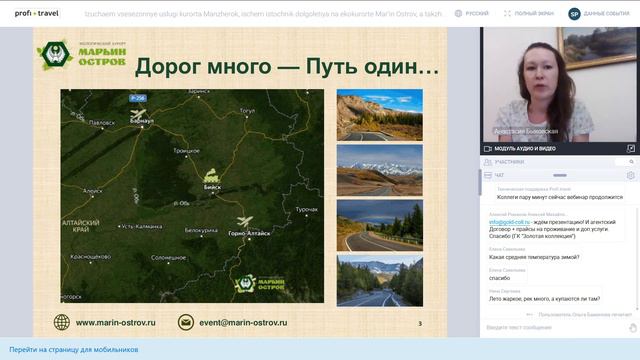The image size is (640, 360).
Task: Click the Марьин Остров marker on map
Action: (260, 284)
